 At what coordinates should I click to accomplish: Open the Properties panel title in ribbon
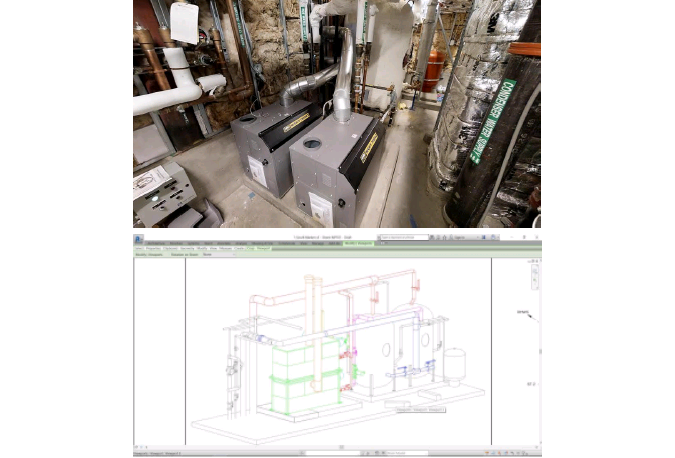coord(153,248)
